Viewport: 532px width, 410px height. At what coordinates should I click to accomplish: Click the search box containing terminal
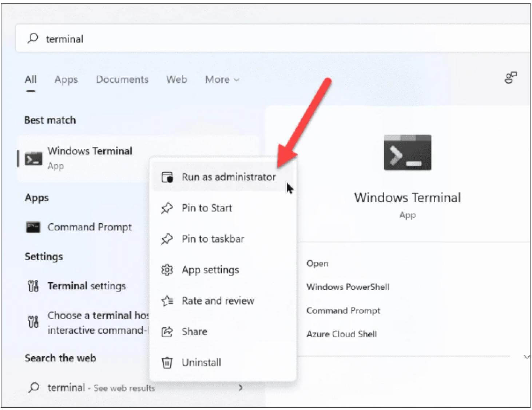255,39
